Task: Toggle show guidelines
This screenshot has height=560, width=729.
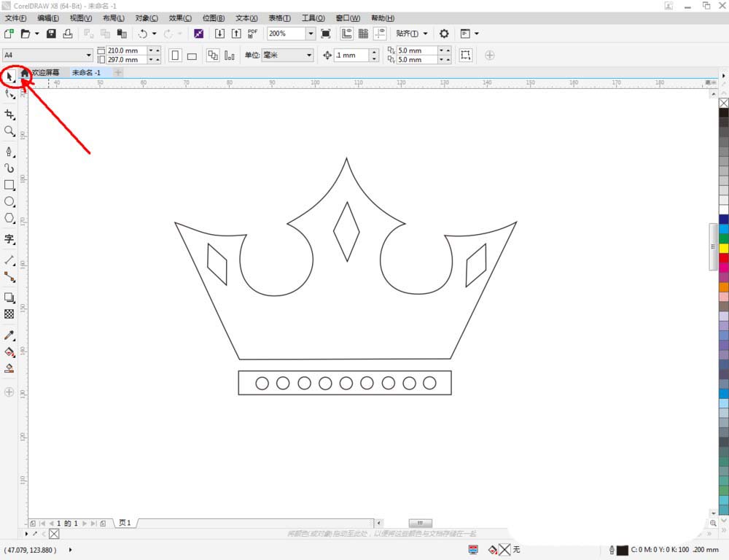Action: (x=380, y=34)
